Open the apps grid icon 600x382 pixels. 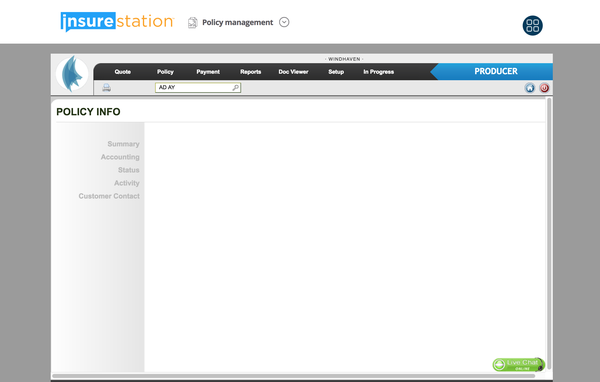(532, 26)
